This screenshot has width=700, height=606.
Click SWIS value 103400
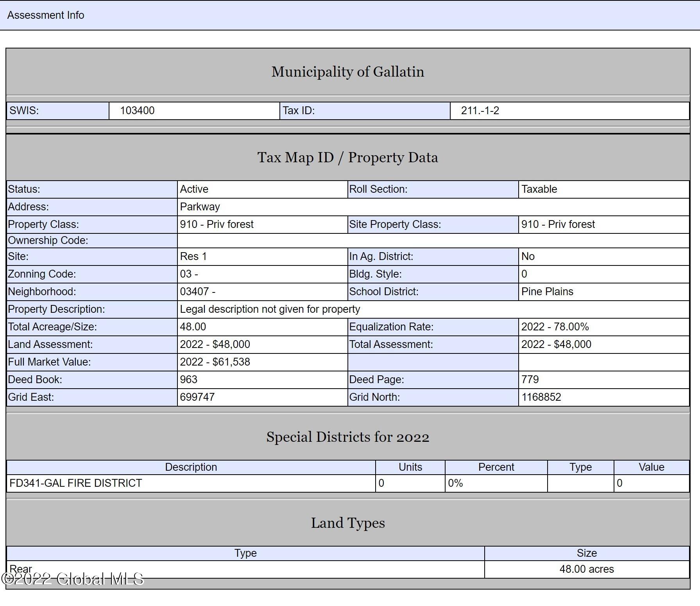(x=137, y=111)
